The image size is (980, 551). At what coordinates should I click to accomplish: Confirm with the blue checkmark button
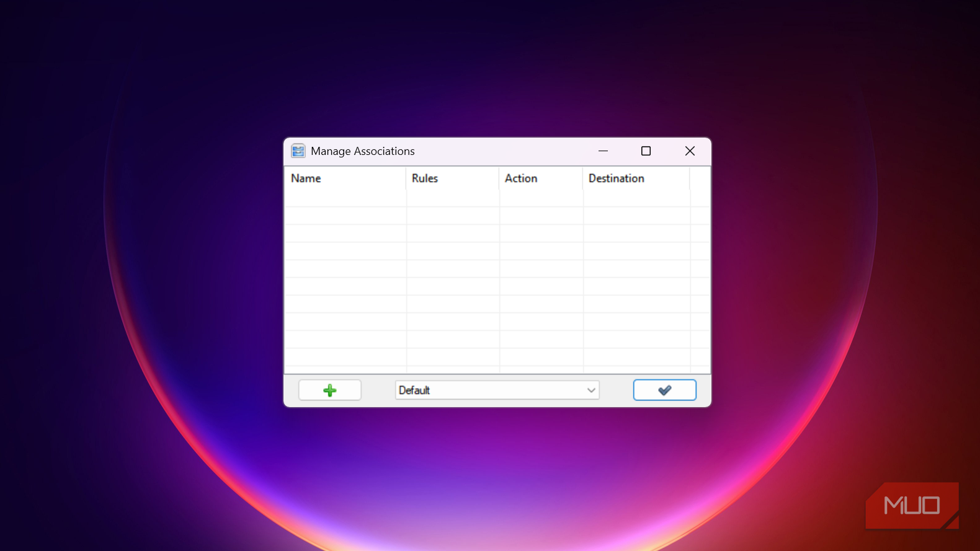[664, 390]
